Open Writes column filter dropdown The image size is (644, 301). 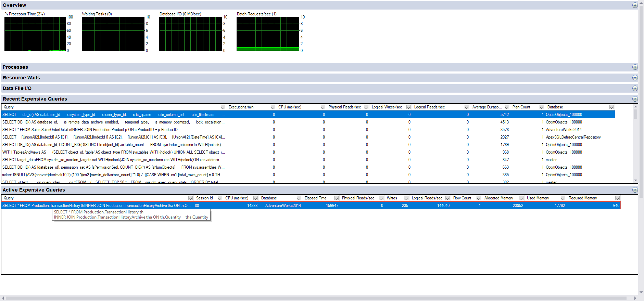pos(406,198)
